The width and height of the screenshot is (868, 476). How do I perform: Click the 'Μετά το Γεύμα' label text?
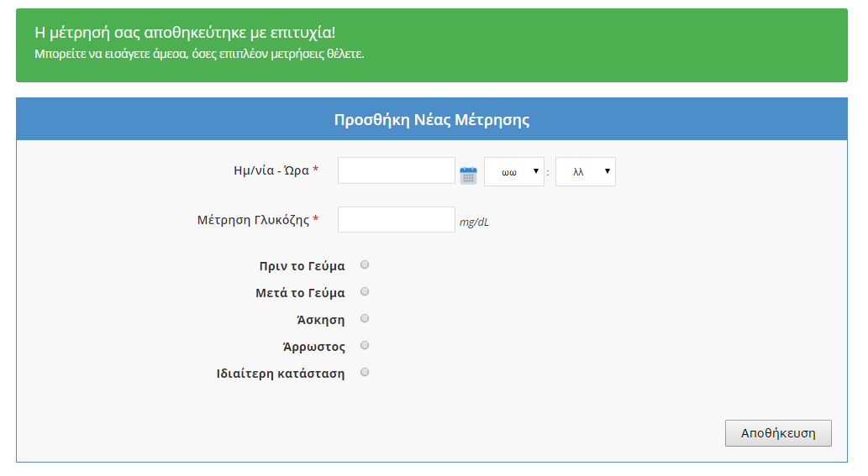300,293
